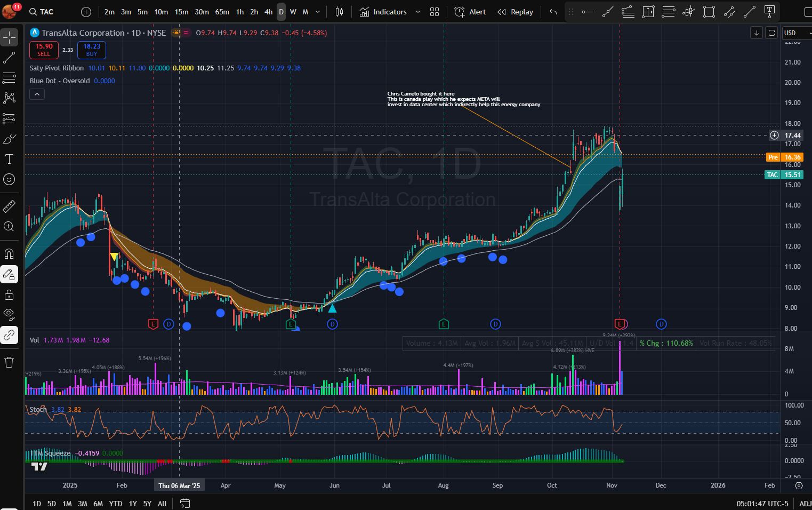Activate the zoom in tool
The width and height of the screenshot is (812, 510).
[9, 226]
